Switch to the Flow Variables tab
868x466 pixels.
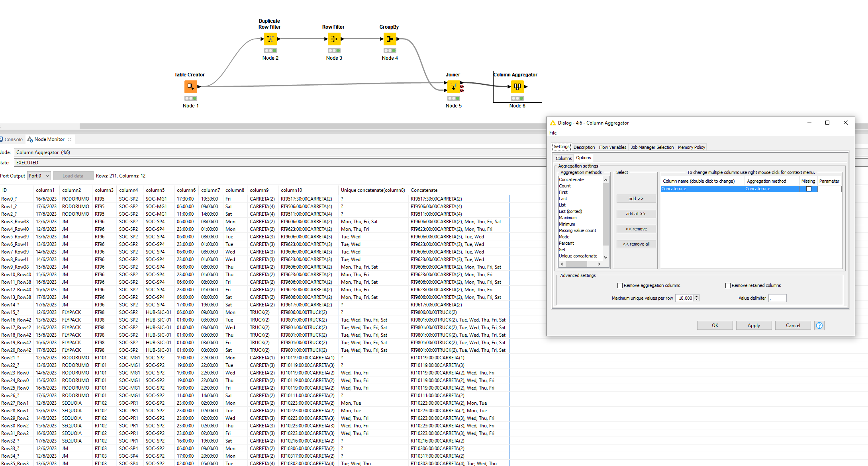click(x=613, y=147)
